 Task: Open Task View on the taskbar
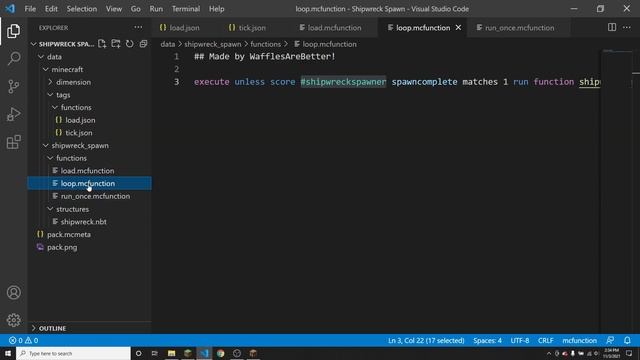(155, 353)
